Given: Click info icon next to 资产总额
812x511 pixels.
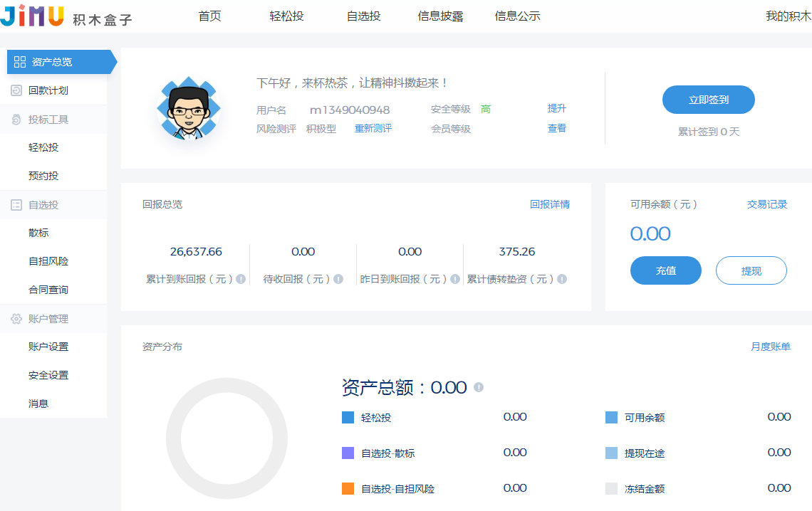Looking at the screenshot, I should point(479,387).
